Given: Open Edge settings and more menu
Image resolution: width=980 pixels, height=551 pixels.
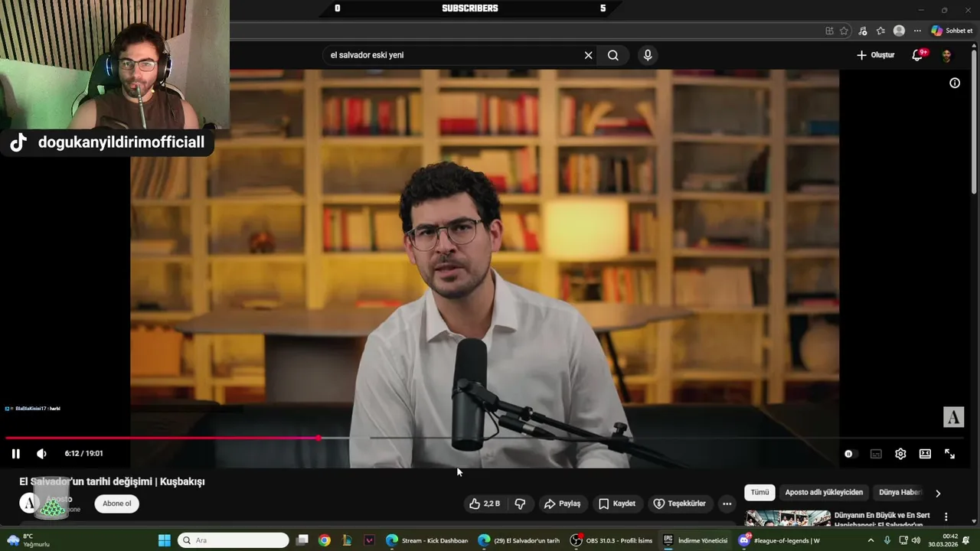Looking at the screenshot, I should 917,31.
